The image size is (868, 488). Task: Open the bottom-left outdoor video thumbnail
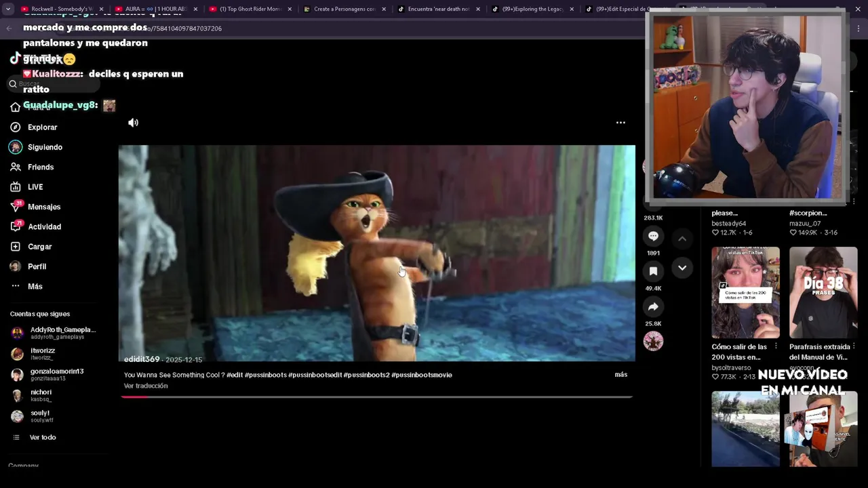(x=745, y=429)
